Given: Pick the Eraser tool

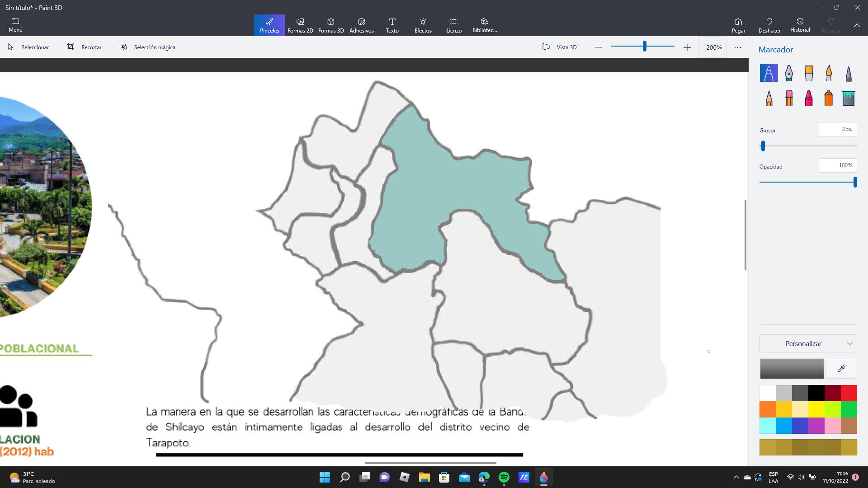Looking at the screenshot, I should (x=789, y=98).
